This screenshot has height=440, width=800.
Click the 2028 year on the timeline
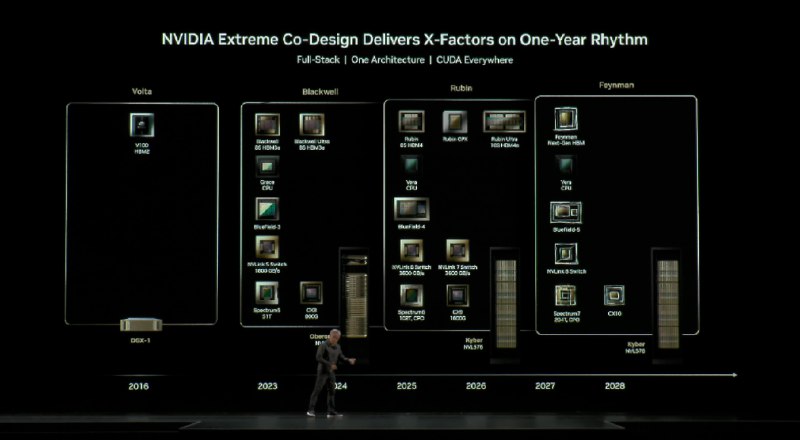tap(615, 386)
